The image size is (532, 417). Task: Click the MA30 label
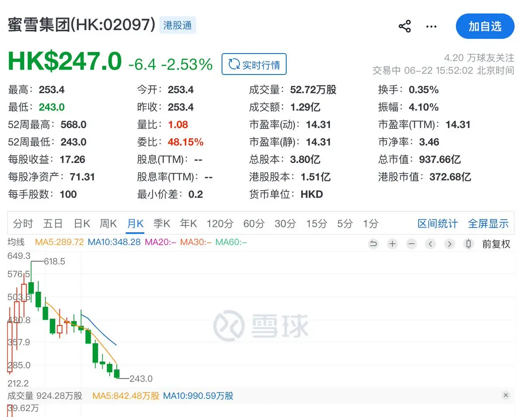click(196, 242)
